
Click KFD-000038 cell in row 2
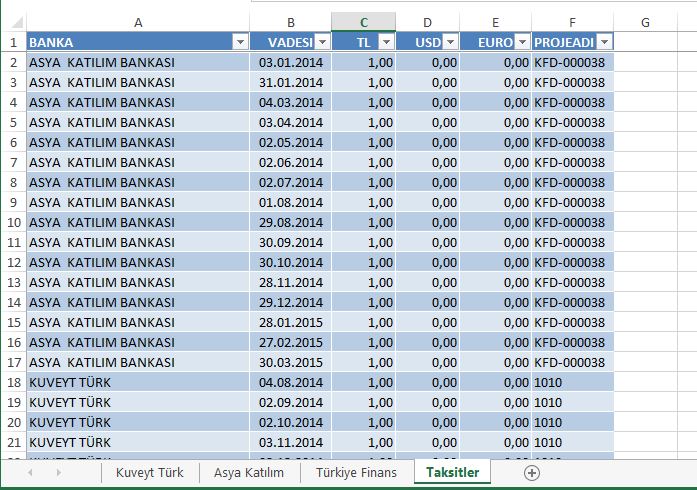tap(573, 62)
